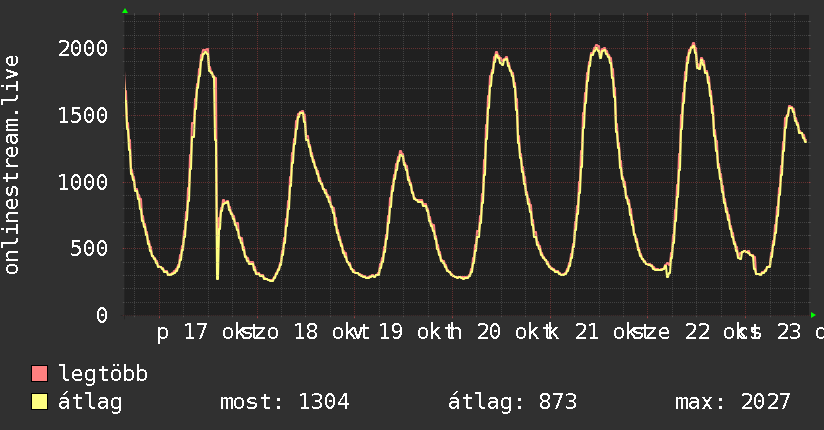Click the green arrow at x-axis end
The width and height of the screenshot is (824, 430).
(x=813, y=315)
